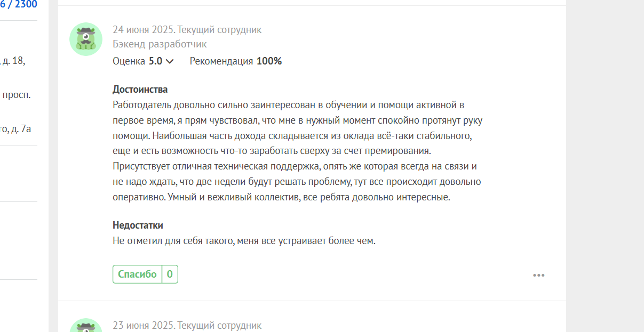Open the sidebar address ending in д. 18
644x332 pixels.
coord(13,61)
